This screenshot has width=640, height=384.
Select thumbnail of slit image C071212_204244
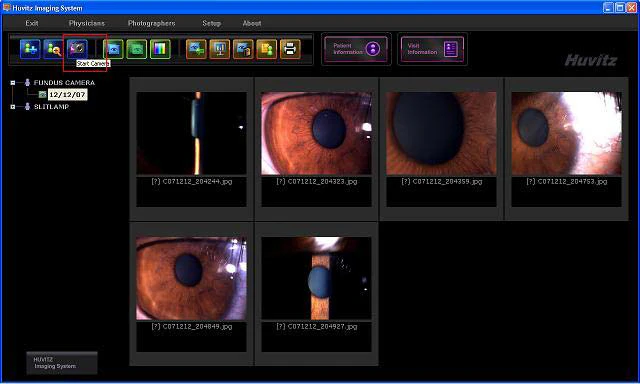[191, 133]
